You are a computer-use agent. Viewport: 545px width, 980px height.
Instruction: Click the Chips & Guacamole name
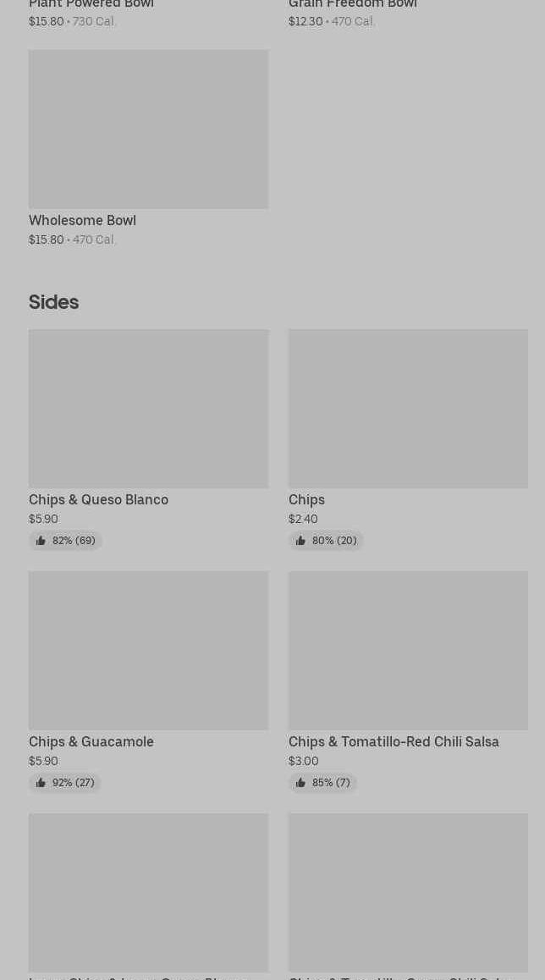[91, 741]
